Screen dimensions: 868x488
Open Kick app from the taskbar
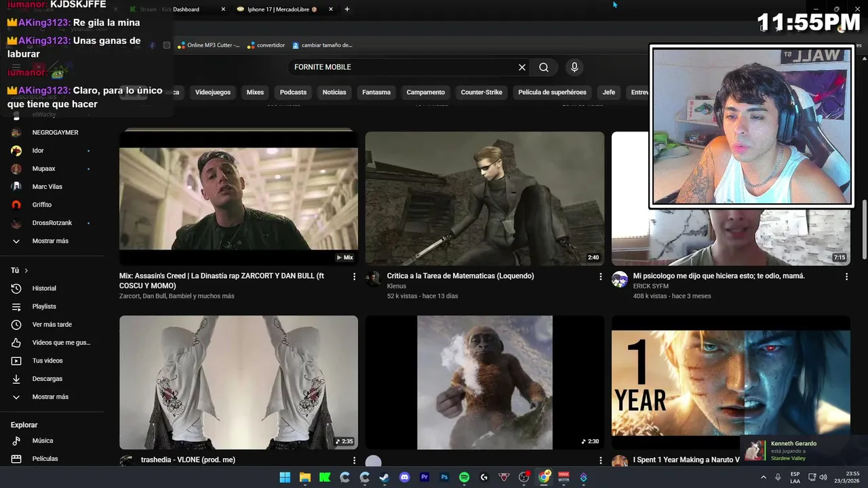coord(325,477)
